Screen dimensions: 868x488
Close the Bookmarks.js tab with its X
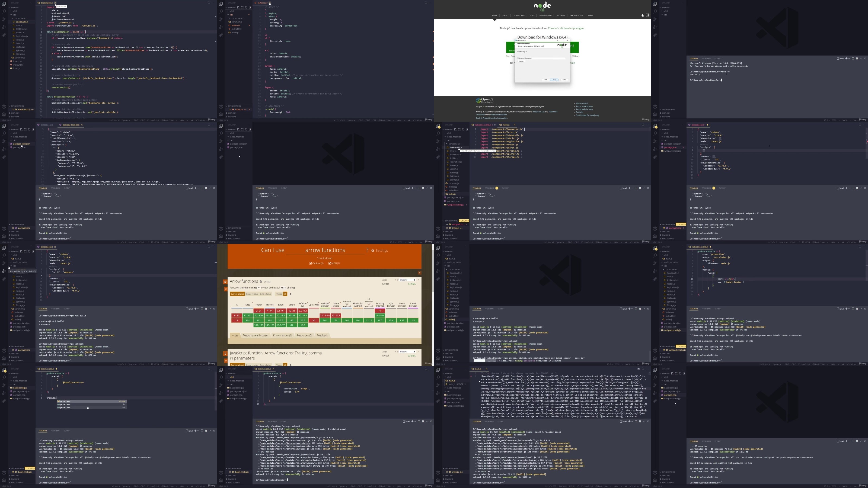(55, 3)
